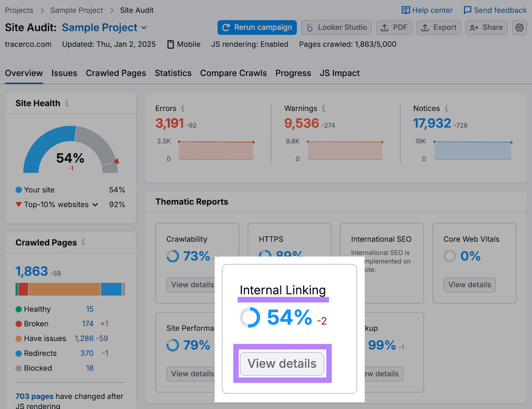Click the blue Redirects bar segment
The width and height of the screenshot is (532, 409).
pos(111,289)
